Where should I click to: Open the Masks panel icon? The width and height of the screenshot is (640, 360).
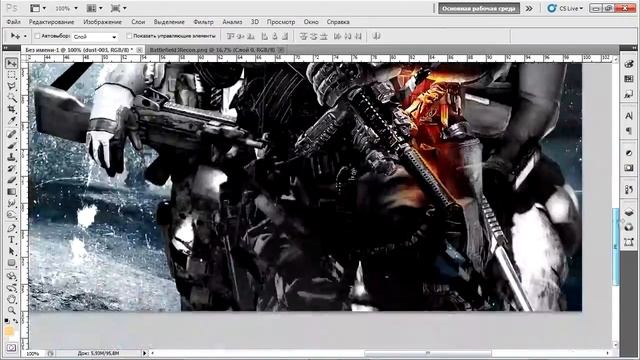click(x=629, y=168)
